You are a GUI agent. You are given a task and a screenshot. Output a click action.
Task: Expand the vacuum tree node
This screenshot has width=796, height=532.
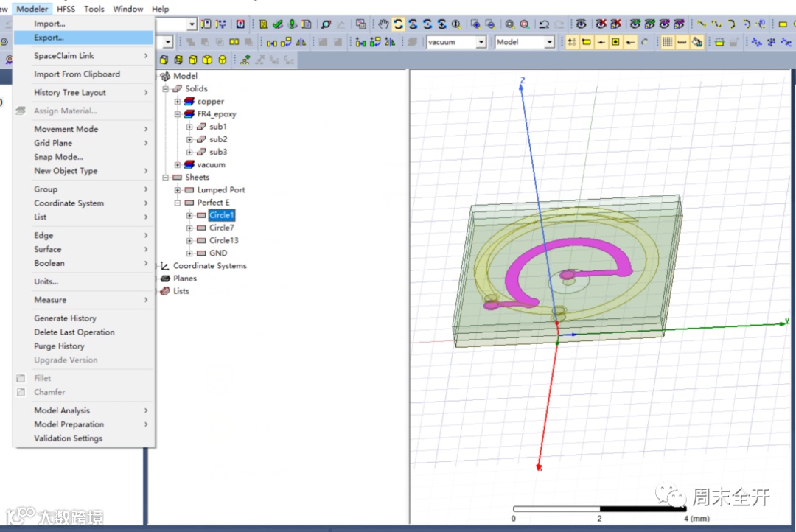[x=178, y=165]
